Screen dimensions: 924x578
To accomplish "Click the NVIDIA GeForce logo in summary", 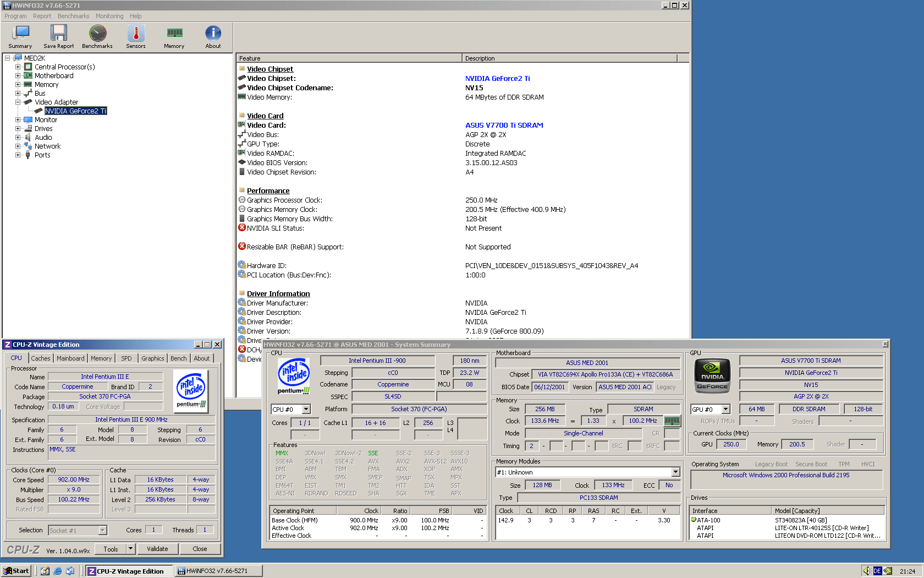I will point(713,375).
